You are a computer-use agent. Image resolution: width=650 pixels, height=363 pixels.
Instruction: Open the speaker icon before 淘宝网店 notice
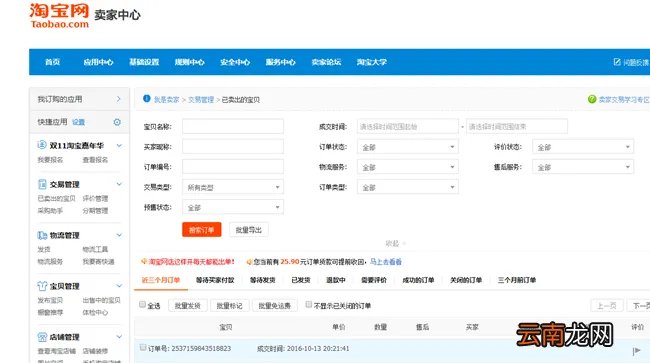coord(144,261)
